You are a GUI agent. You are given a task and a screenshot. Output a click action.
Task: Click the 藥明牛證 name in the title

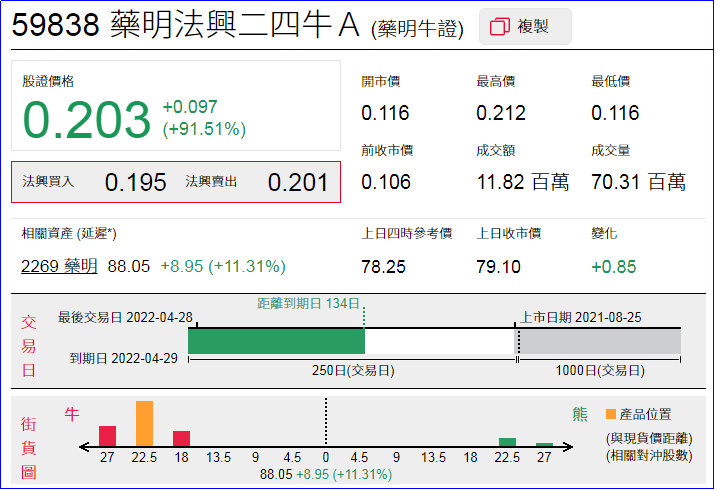point(417,30)
